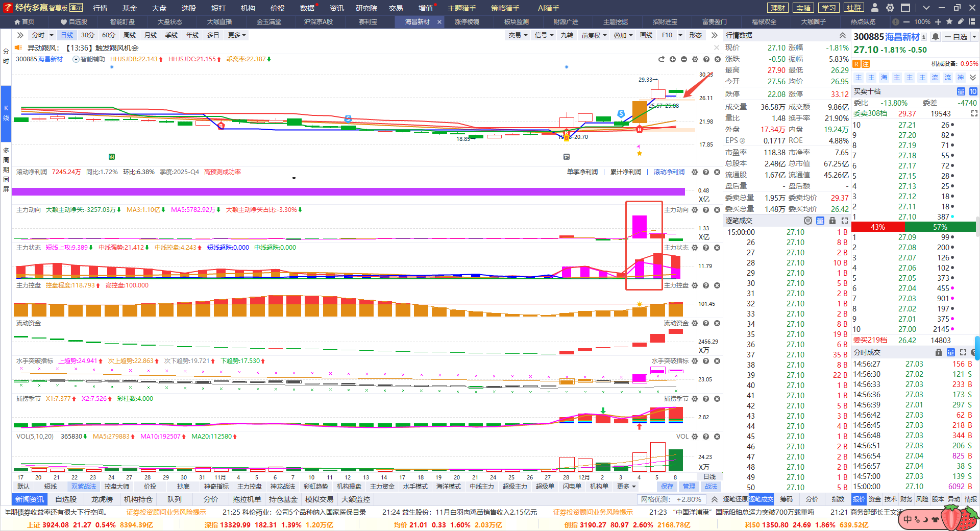Click the 理财 button
Image resolution: width=980 pixels, height=531 pixels.
[x=778, y=8]
